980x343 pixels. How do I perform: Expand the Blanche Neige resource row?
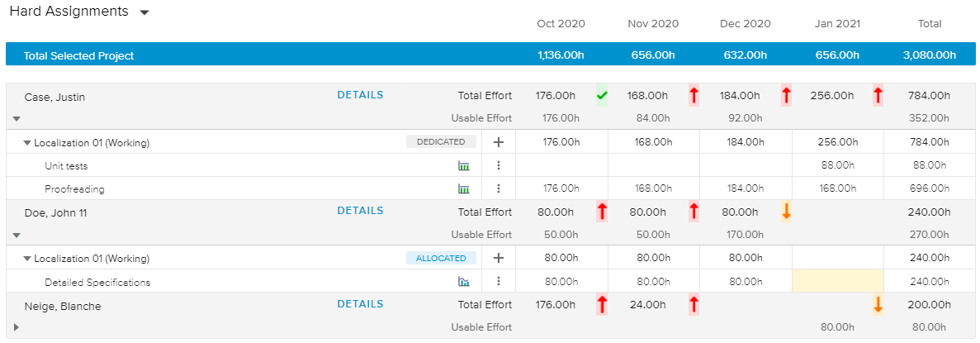point(16,327)
